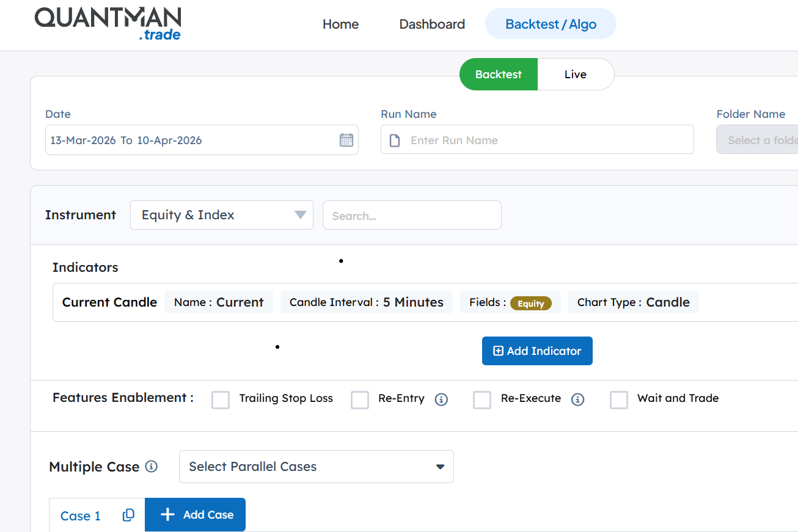The width and height of the screenshot is (798, 532).
Task: Tick the Re-Entry checkbox
Action: [360, 400]
